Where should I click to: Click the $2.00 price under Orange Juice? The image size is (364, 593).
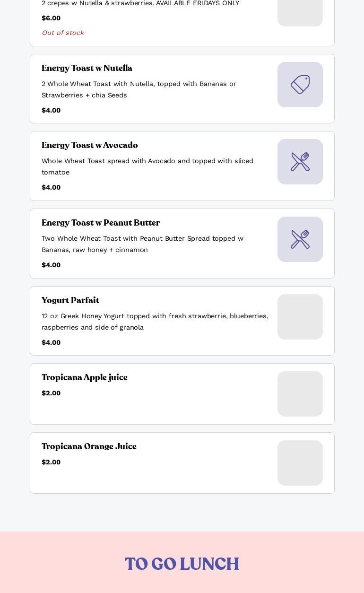point(51,462)
